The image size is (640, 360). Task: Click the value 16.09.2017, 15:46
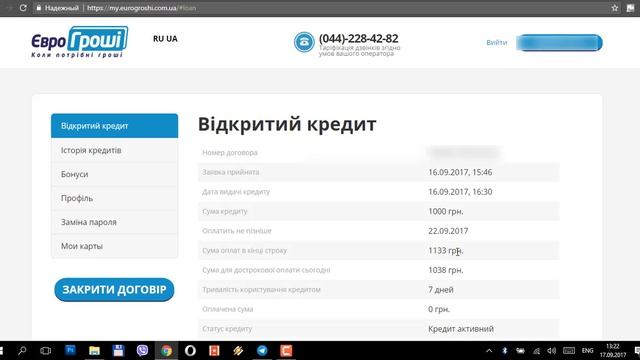pyautogui.click(x=460, y=172)
